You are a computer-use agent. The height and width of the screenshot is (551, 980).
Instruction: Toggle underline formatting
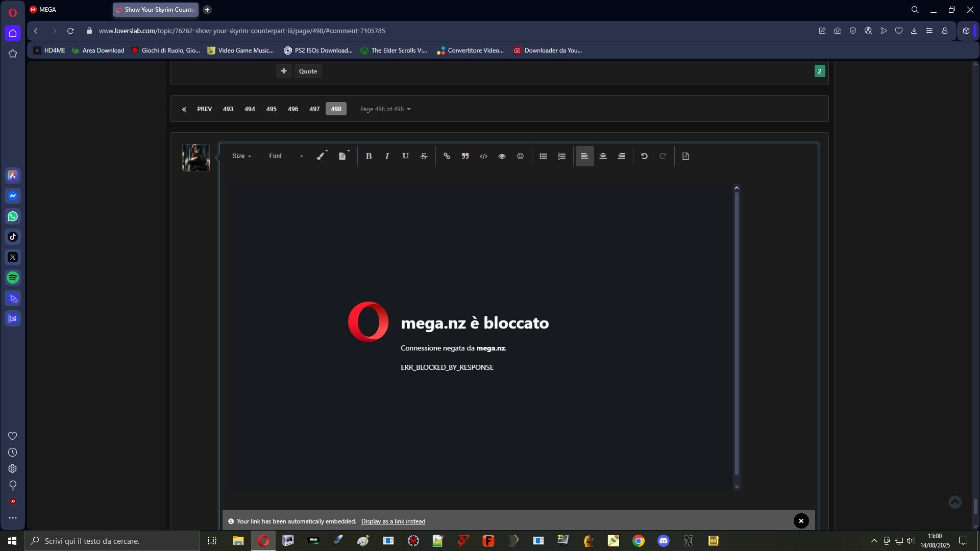pyautogui.click(x=405, y=156)
